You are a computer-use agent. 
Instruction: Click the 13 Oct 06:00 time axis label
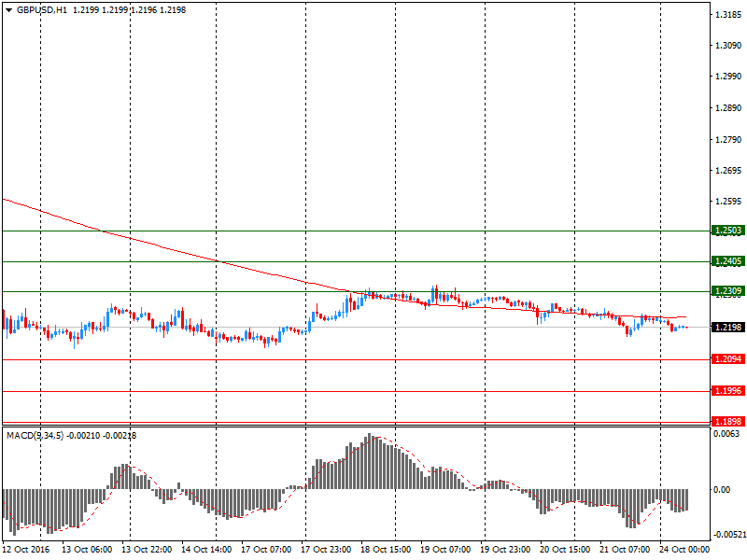pos(87,550)
